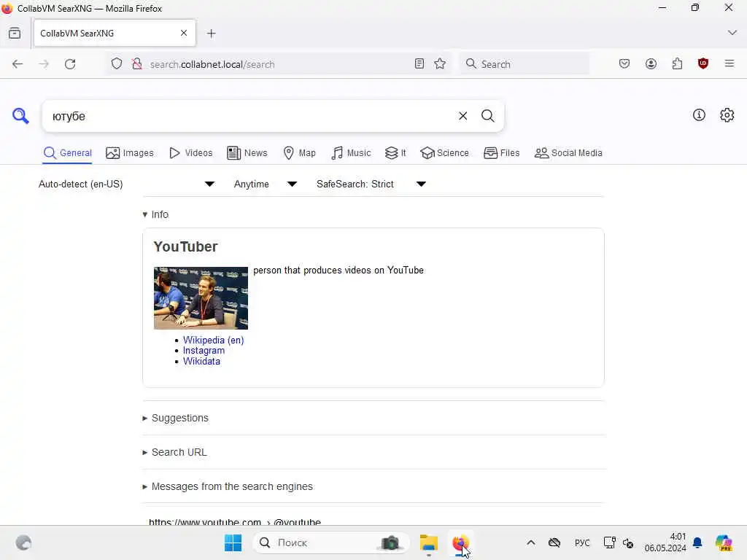
Task: Click the YouTuber infobox photo
Action: (201, 298)
